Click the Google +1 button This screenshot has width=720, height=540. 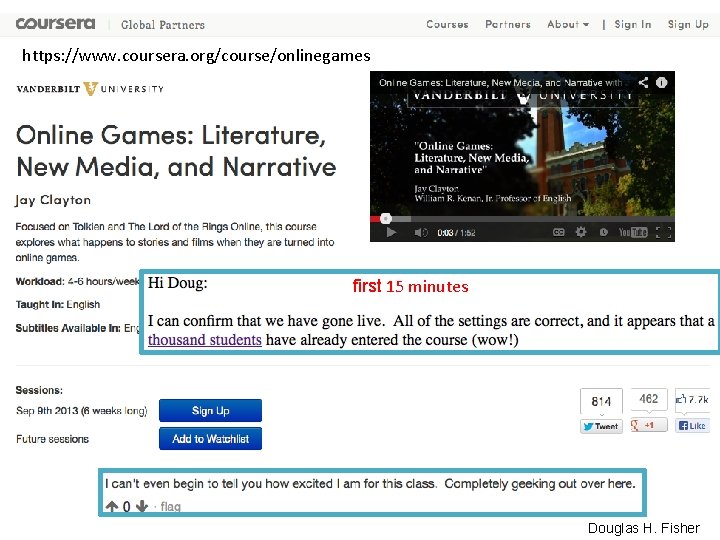click(x=649, y=425)
